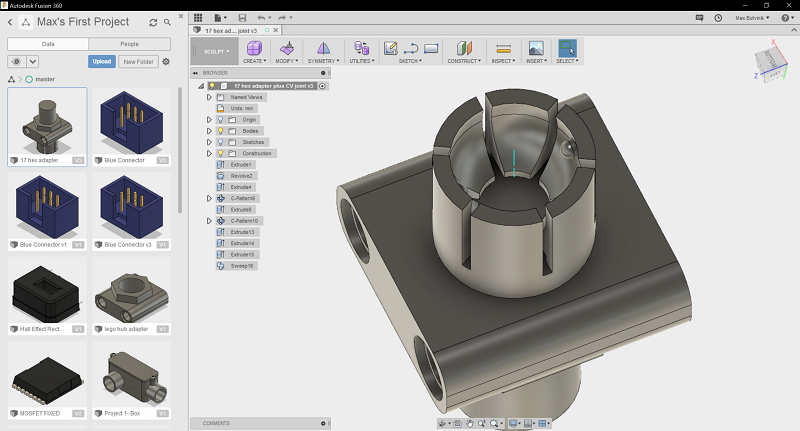800x431 pixels.
Task: Toggle visibility lightbulb for Bodies folder
Action: click(221, 131)
